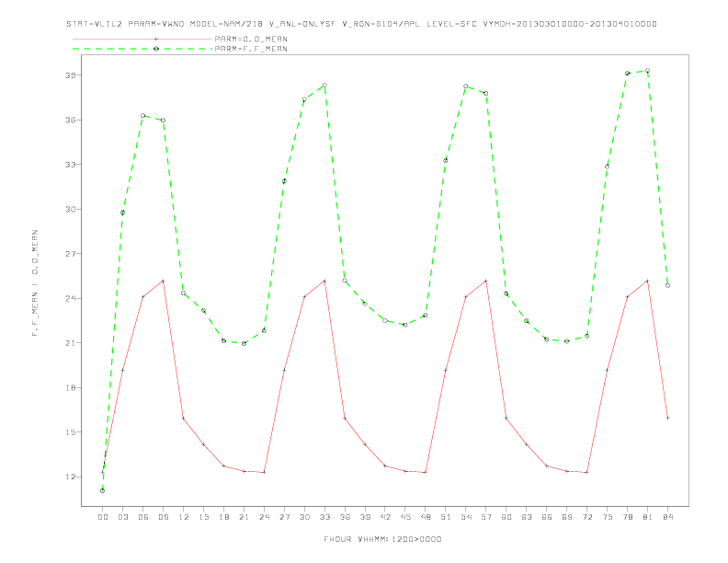Pick red O.O_MEAN plus marker at hour 72
The image size is (728, 563).
click(586, 473)
